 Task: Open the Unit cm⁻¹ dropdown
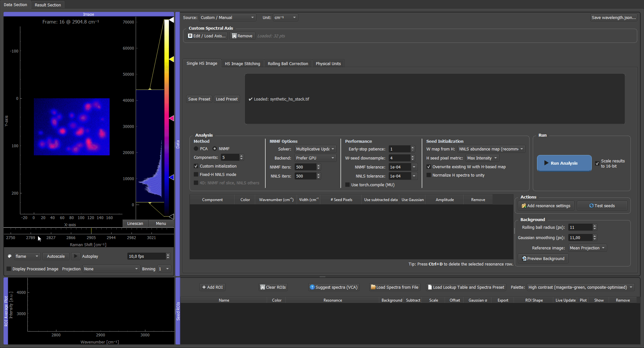(x=285, y=17)
